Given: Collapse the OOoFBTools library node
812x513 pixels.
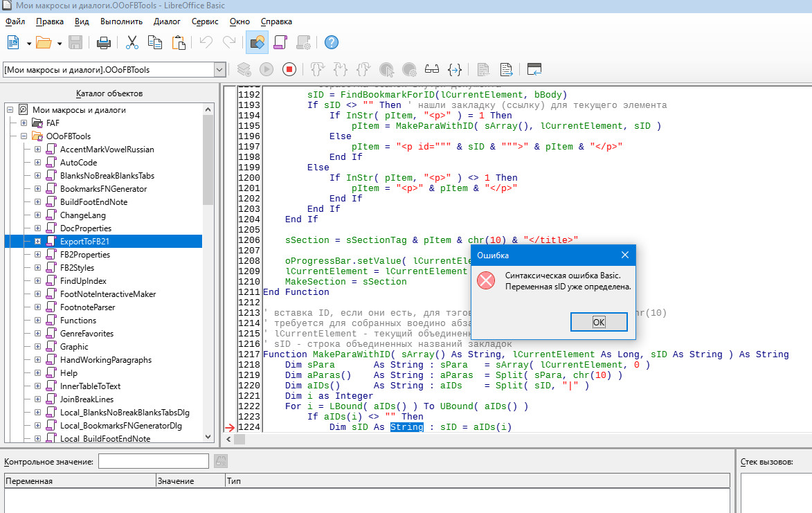Looking at the screenshot, I should coord(24,136).
